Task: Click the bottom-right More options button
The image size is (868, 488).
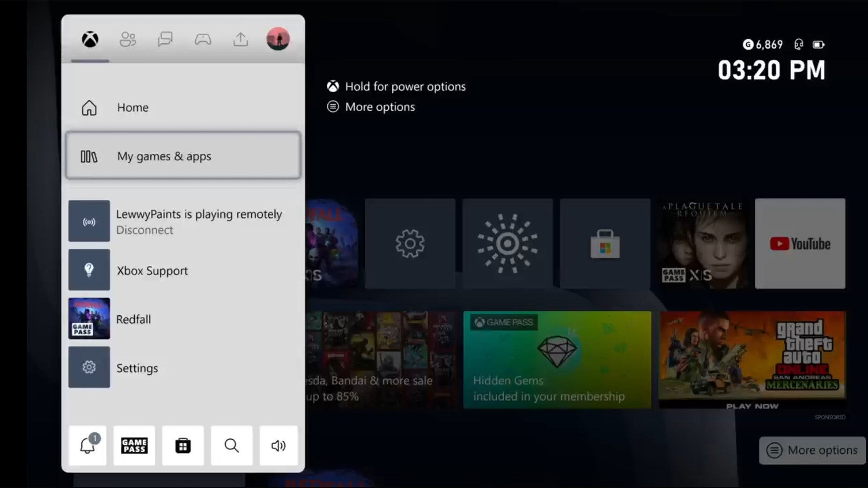Action: [812, 451]
